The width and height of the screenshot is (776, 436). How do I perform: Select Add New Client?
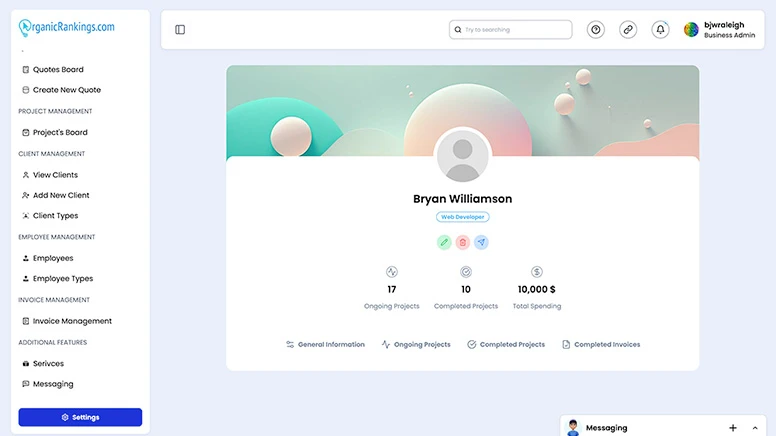[56, 195]
